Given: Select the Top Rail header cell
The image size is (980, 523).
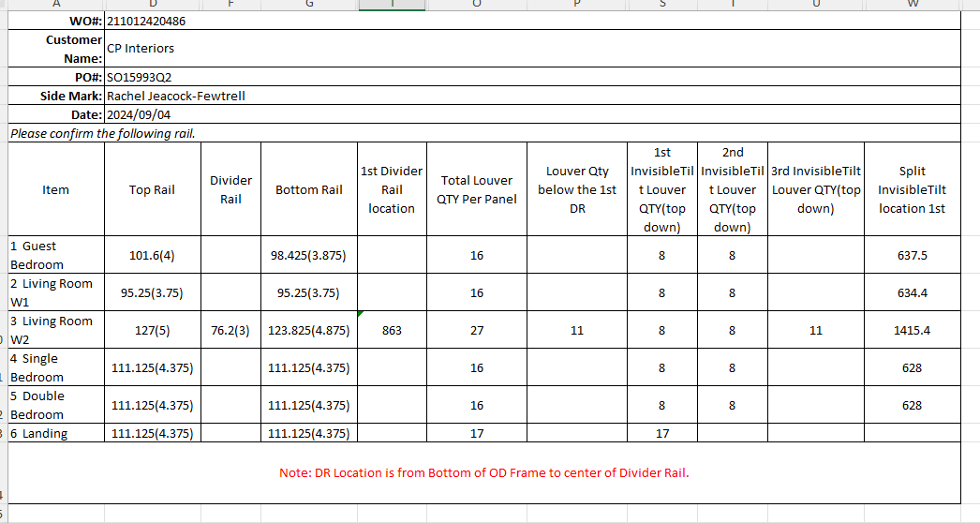Looking at the screenshot, I should coord(152,189).
